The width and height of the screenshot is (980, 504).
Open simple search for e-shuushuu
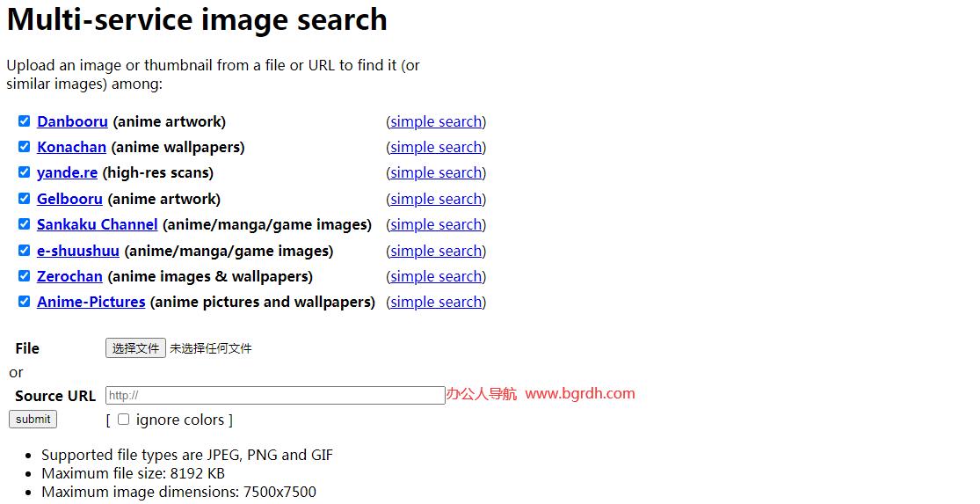click(x=436, y=251)
